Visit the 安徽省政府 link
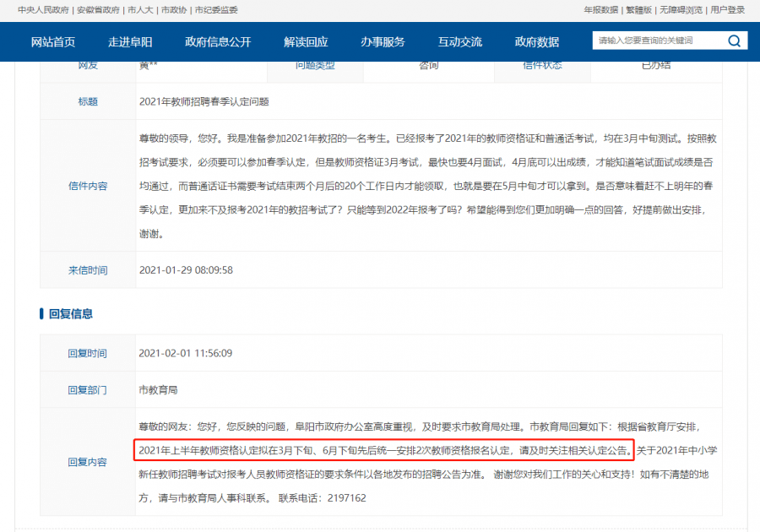This screenshot has height=532, width=760. pyautogui.click(x=99, y=10)
